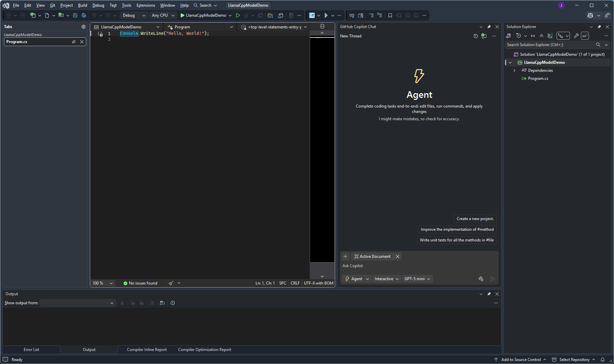Toggle pin on Solution Explorer panel
The height and width of the screenshot is (364, 614).
point(599,27)
